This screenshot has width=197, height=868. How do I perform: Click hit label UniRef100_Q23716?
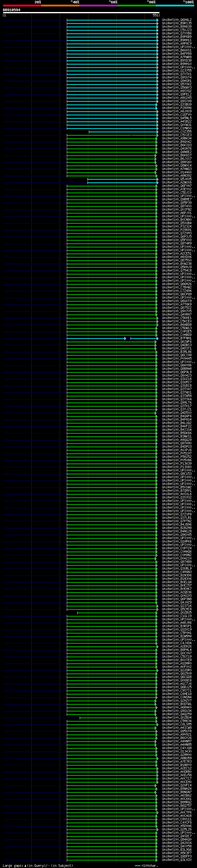click(x=176, y=606)
